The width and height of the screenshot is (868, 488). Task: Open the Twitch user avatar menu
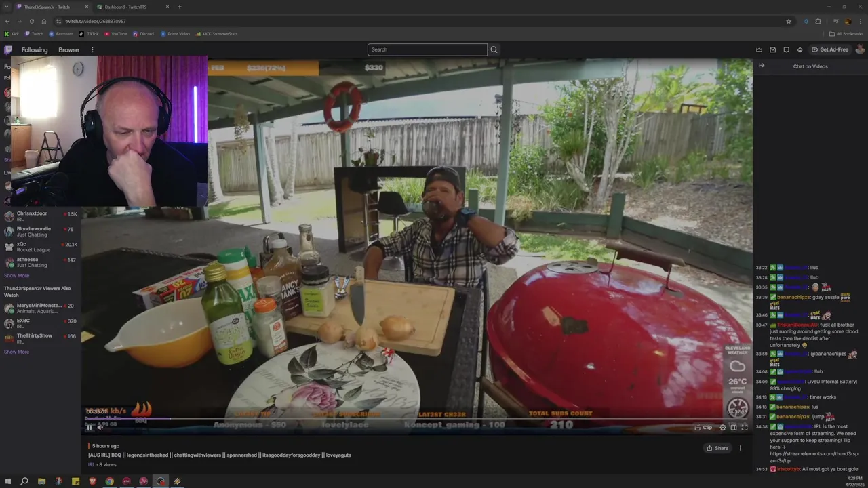[860, 49]
